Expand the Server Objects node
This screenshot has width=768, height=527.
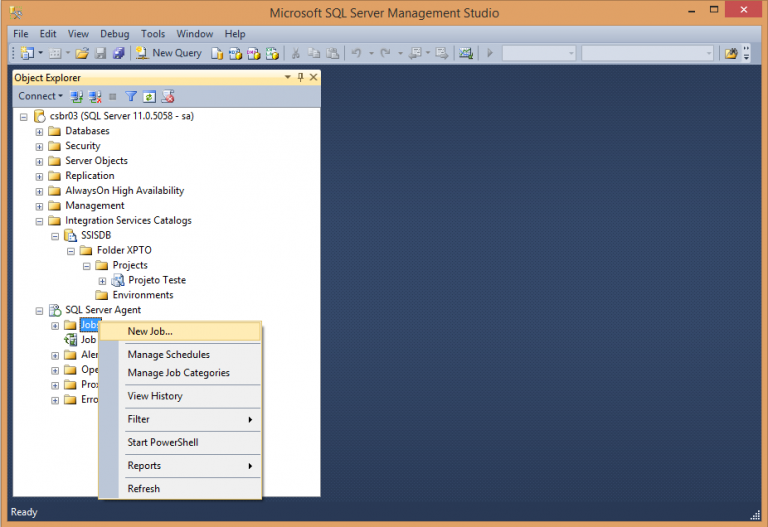coord(39,162)
